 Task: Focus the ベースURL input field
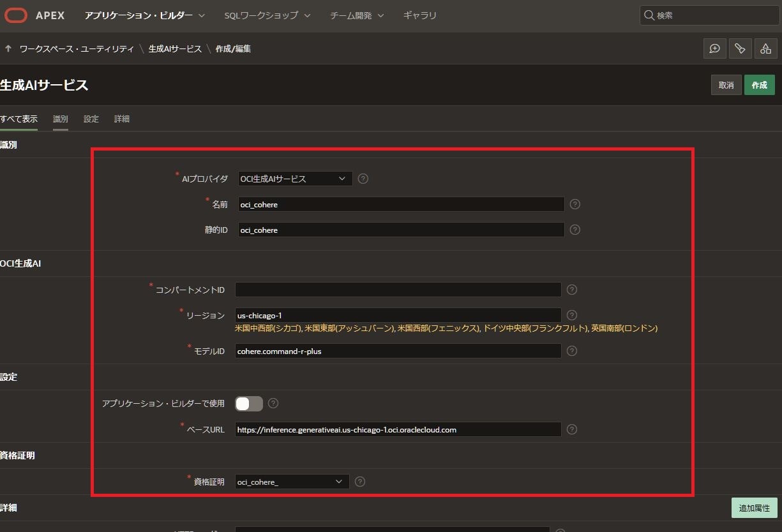pyautogui.click(x=398, y=429)
